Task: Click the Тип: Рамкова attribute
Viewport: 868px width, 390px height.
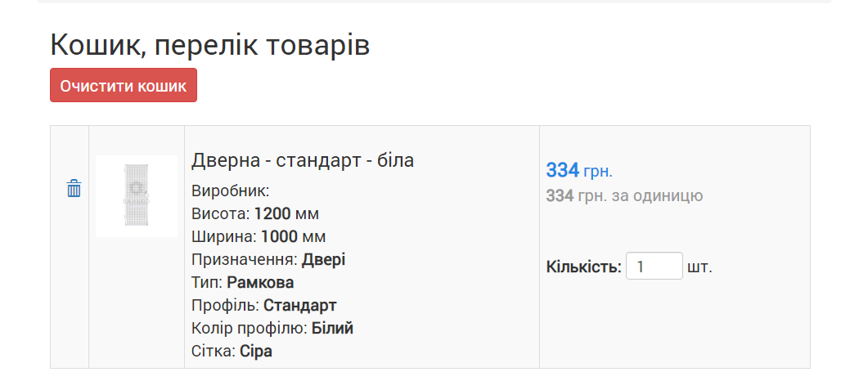Action: point(242,283)
